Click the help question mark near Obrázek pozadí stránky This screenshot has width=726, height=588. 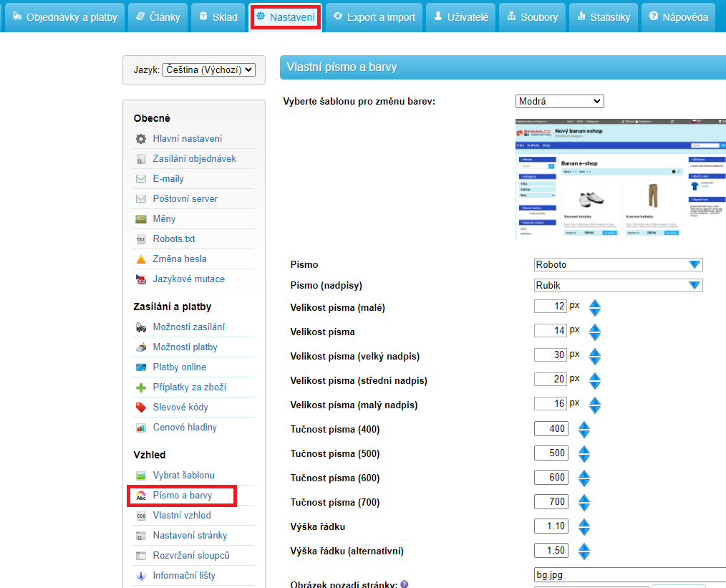coord(405,585)
